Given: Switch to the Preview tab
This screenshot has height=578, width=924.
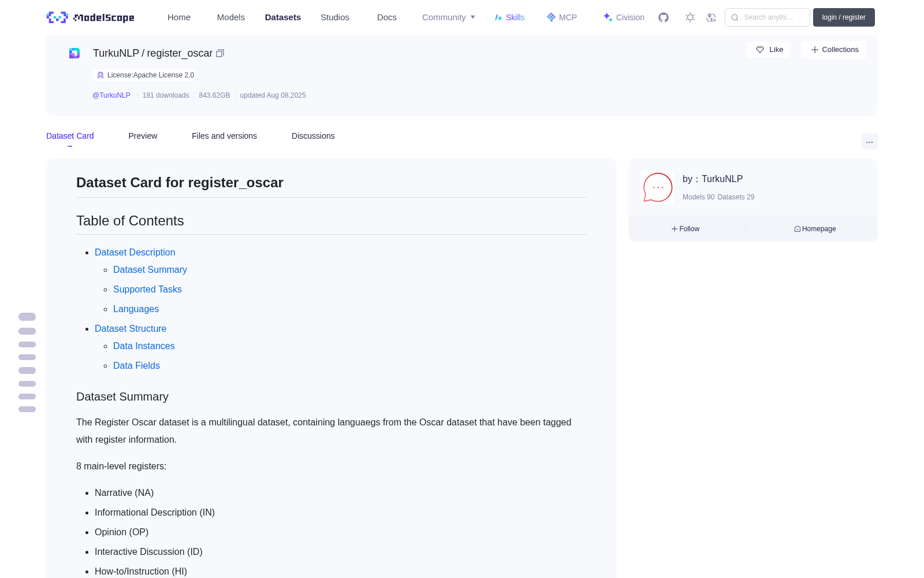Looking at the screenshot, I should pos(143,136).
